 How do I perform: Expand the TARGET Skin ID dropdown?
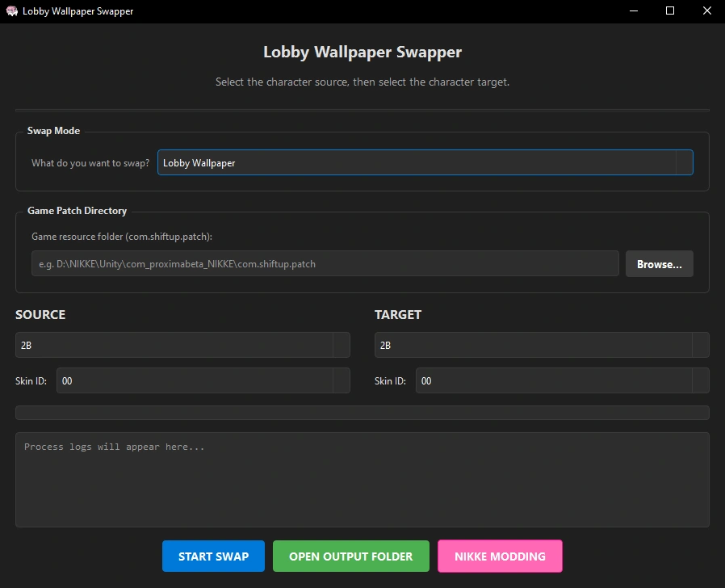[x=562, y=380]
